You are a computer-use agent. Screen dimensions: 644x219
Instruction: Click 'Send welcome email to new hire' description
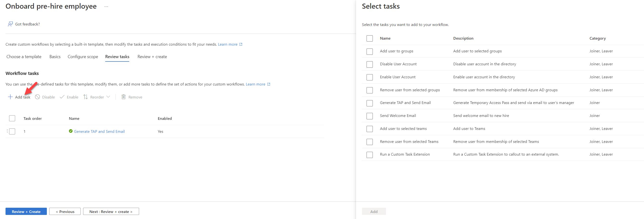point(481,116)
